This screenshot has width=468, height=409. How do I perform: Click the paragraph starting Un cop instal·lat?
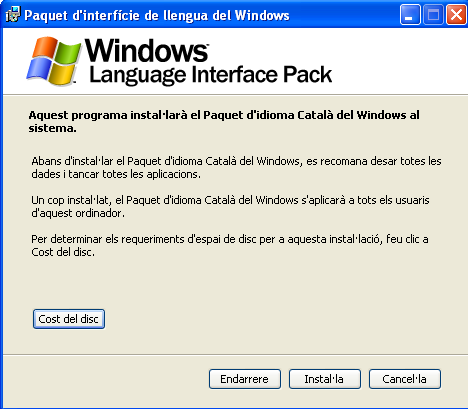click(230, 207)
